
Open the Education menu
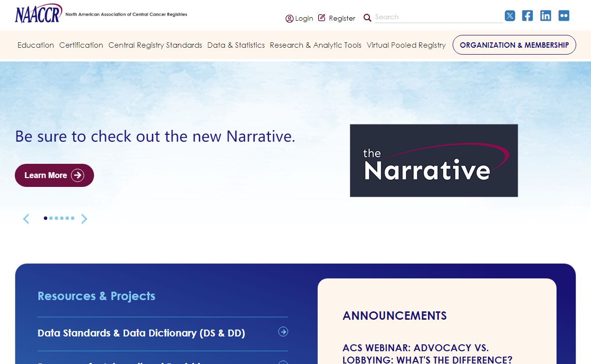pyautogui.click(x=36, y=45)
